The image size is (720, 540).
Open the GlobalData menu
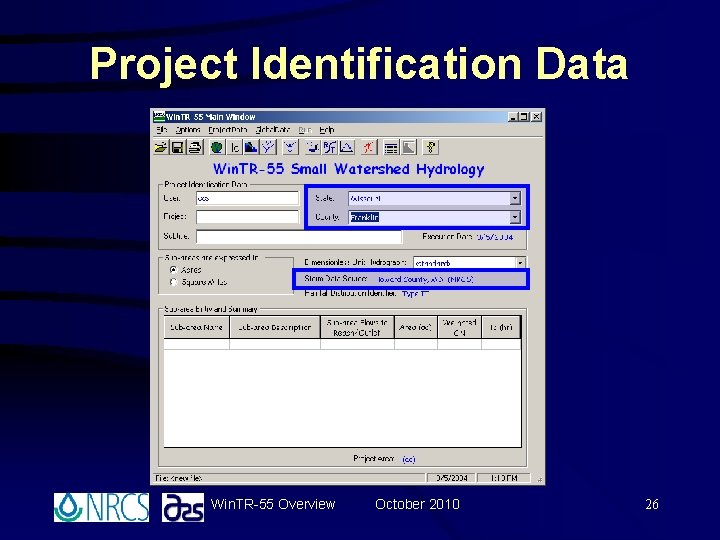(273, 130)
